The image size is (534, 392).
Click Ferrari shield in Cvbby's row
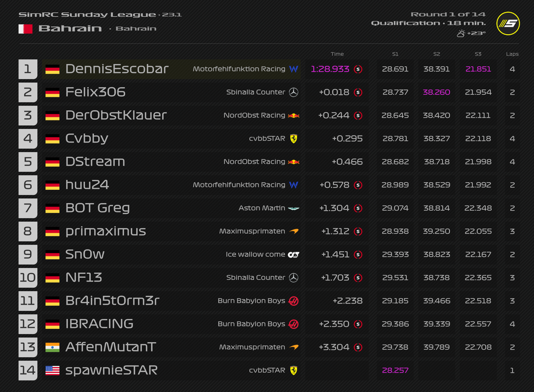(294, 138)
